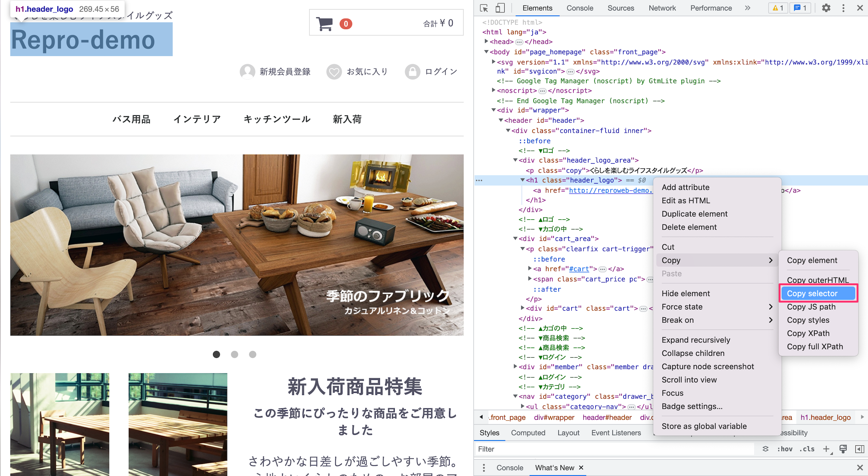
Task: Add new style rule plus icon
Action: tap(827, 449)
